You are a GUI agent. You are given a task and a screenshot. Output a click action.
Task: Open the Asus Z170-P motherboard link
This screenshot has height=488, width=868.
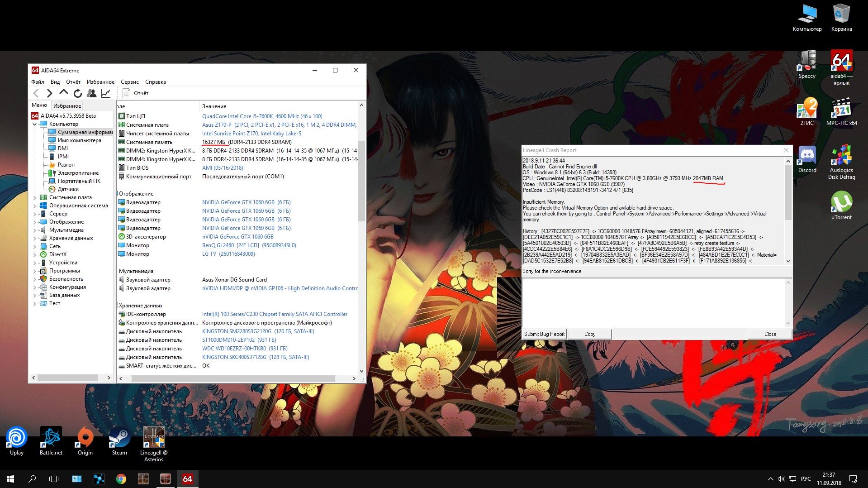click(279, 125)
